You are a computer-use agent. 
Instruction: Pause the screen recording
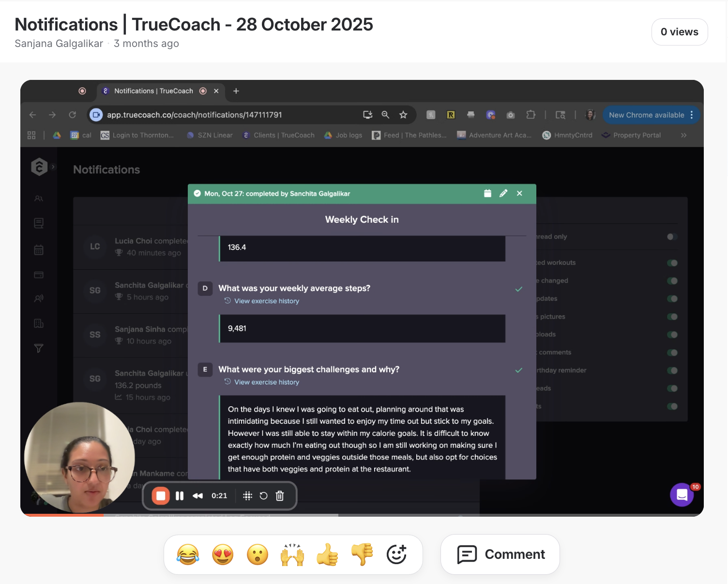[x=180, y=496]
